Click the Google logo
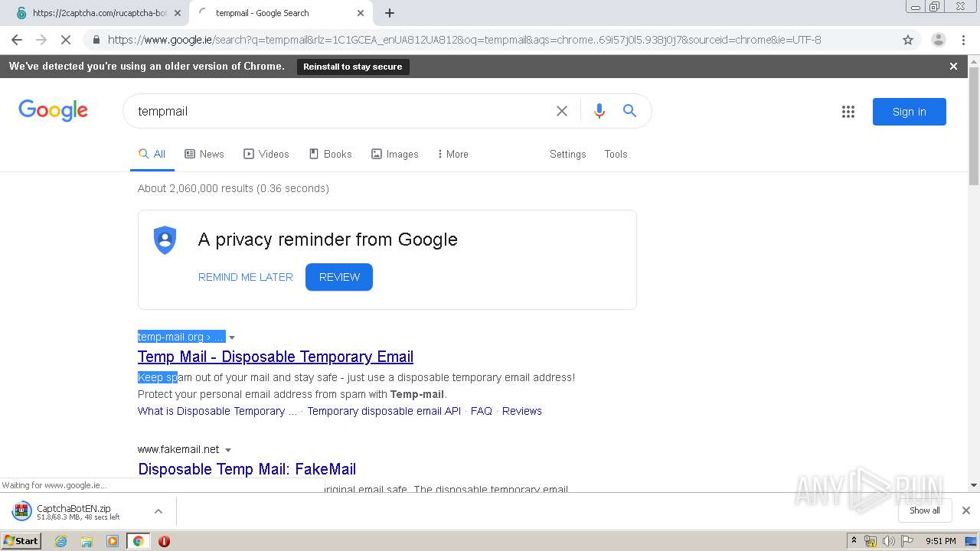Viewport: 980px width, 551px height. coord(53,111)
